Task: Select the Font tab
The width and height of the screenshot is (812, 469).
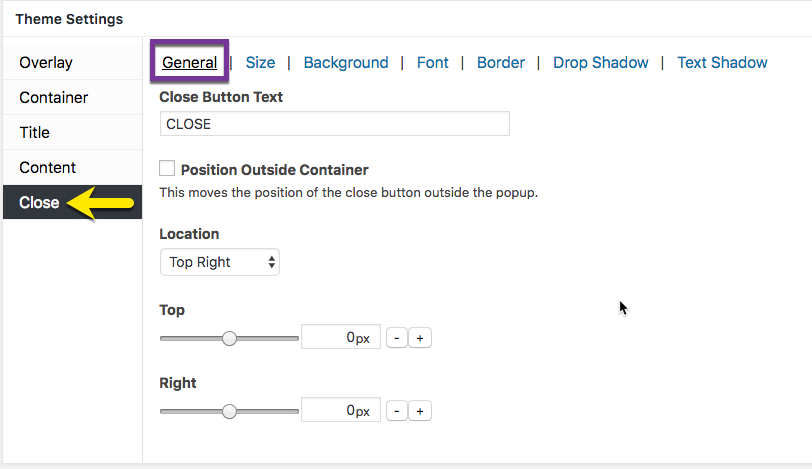Action: 433,62
